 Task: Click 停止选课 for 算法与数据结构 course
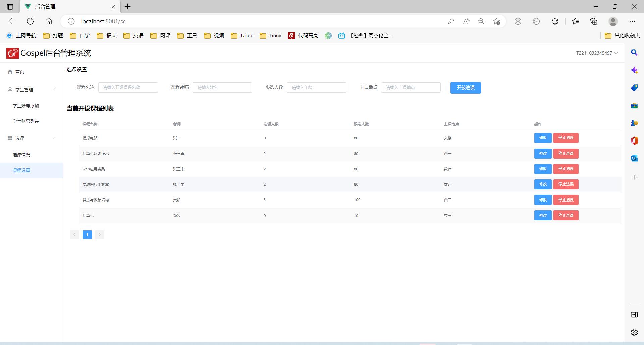point(566,200)
